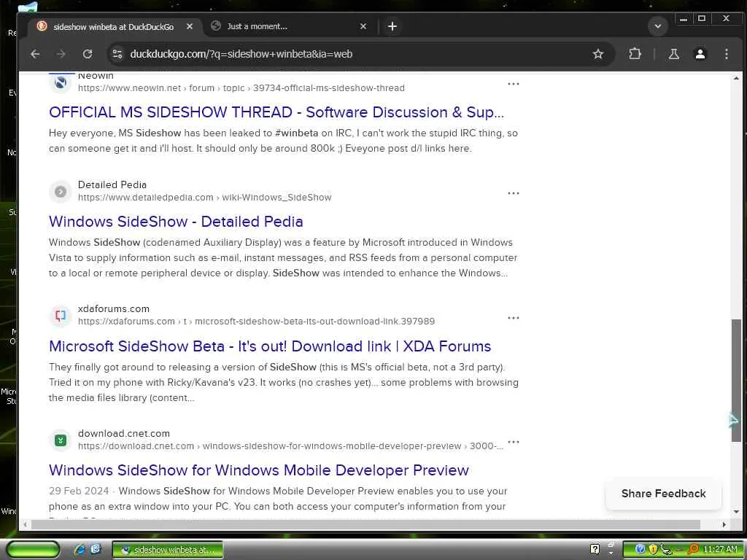This screenshot has width=747, height=560.
Task: Click the xdaforums.com site favicon
Action: click(61, 316)
